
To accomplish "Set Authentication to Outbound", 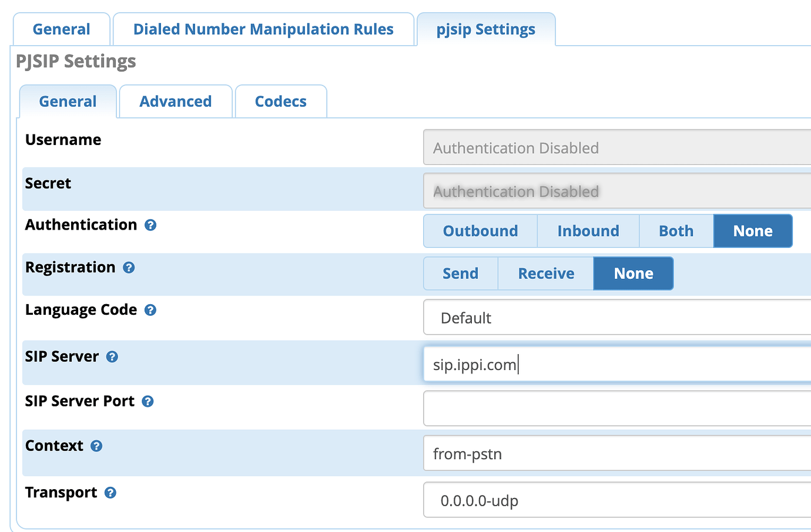I will pyautogui.click(x=480, y=231).
